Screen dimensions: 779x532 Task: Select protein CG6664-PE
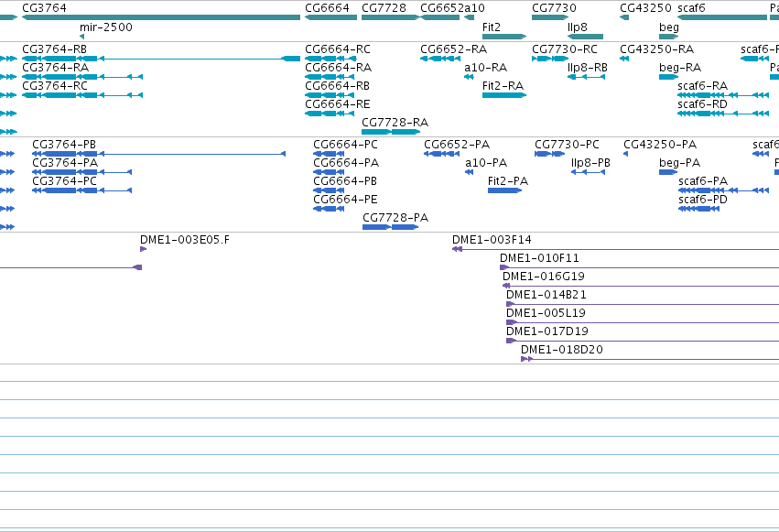click(x=329, y=209)
